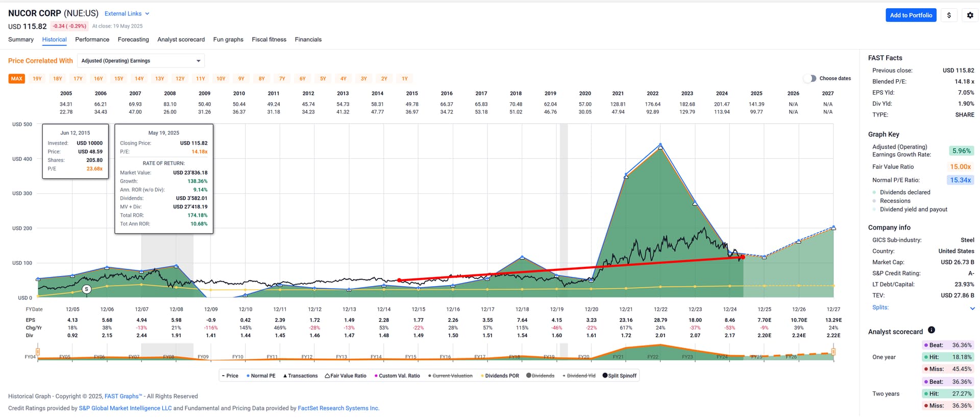Toggle the Dividends POR legend item

pyautogui.click(x=500, y=376)
